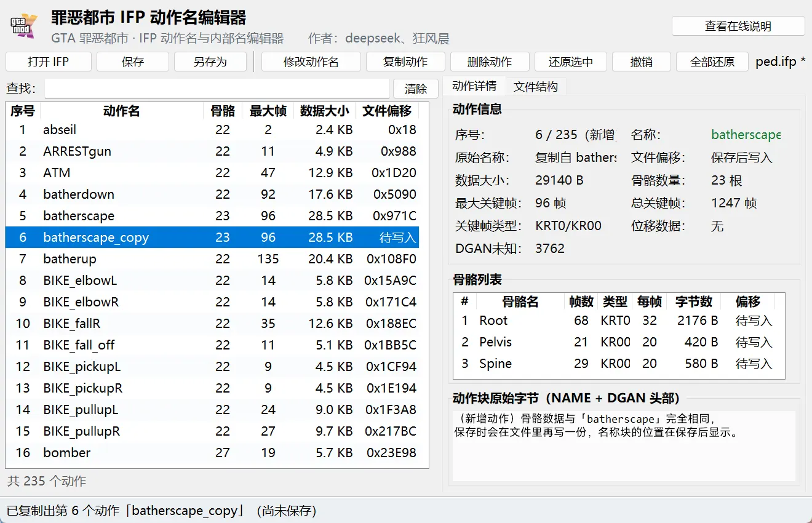
Task: Select the BIKE_elbowL action row
Action: pos(212,281)
